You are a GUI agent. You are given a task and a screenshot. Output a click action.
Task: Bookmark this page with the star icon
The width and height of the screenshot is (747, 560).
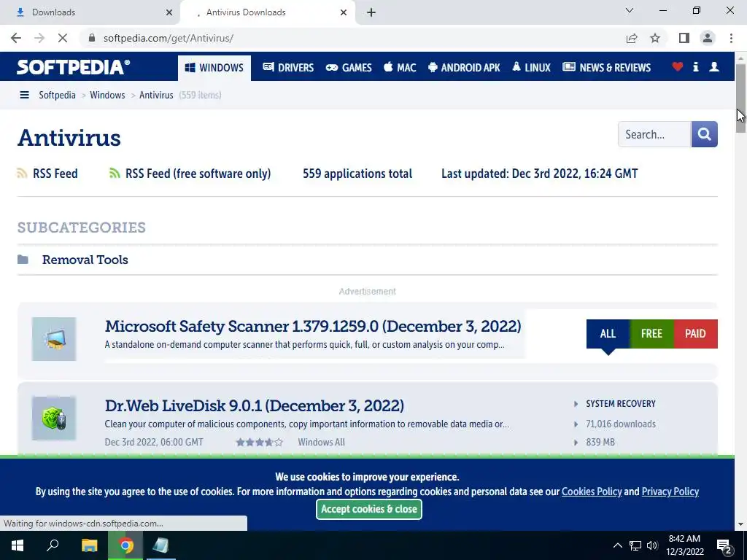[655, 38]
